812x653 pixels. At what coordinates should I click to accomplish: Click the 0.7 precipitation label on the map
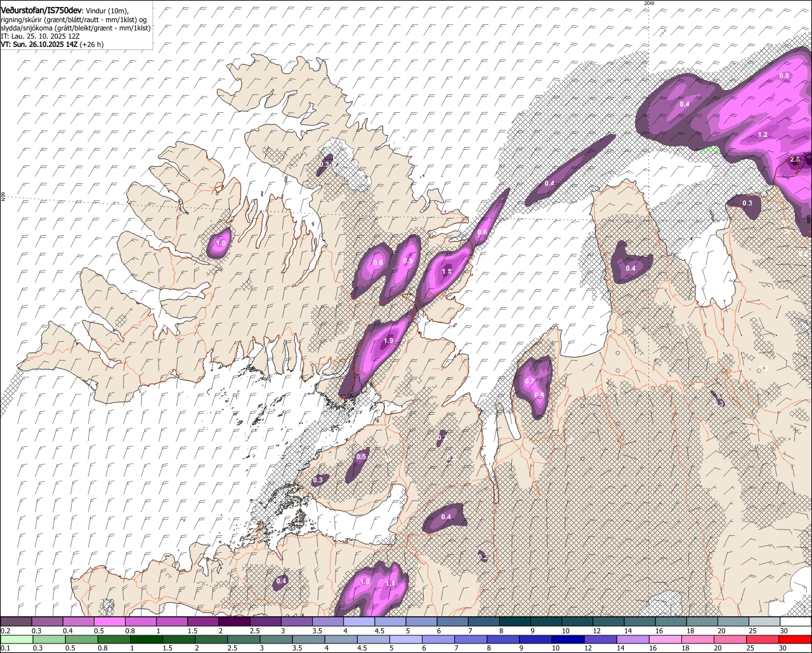point(530,381)
